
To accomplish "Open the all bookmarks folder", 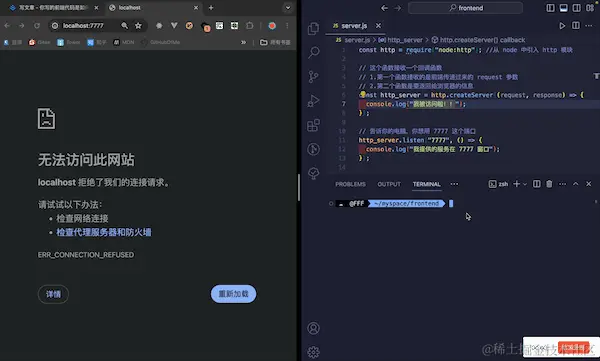I will (x=275, y=42).
